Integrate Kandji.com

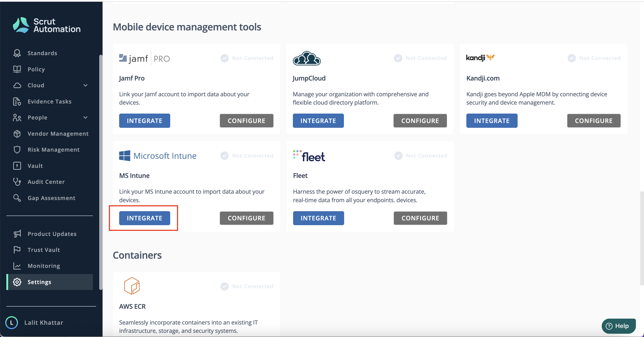(x=492, y=121)
